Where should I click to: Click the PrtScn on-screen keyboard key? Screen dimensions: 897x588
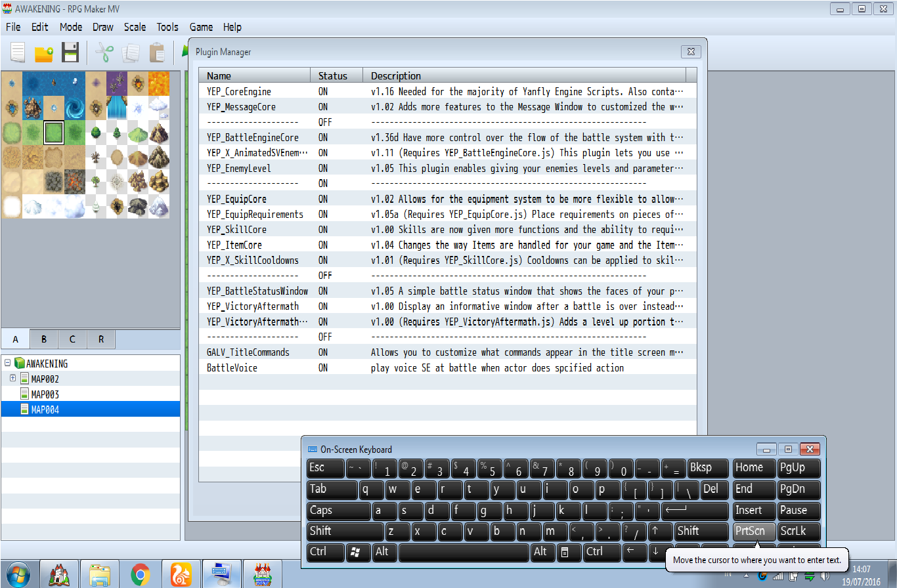tap(754, 531)
